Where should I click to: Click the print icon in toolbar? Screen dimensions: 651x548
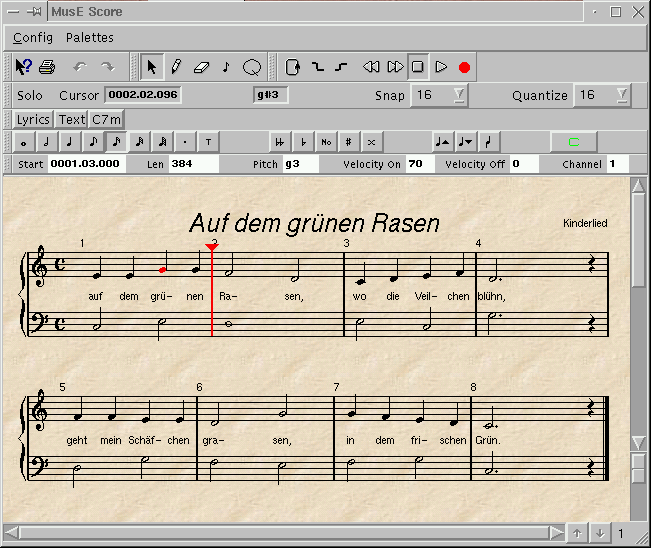47,67
